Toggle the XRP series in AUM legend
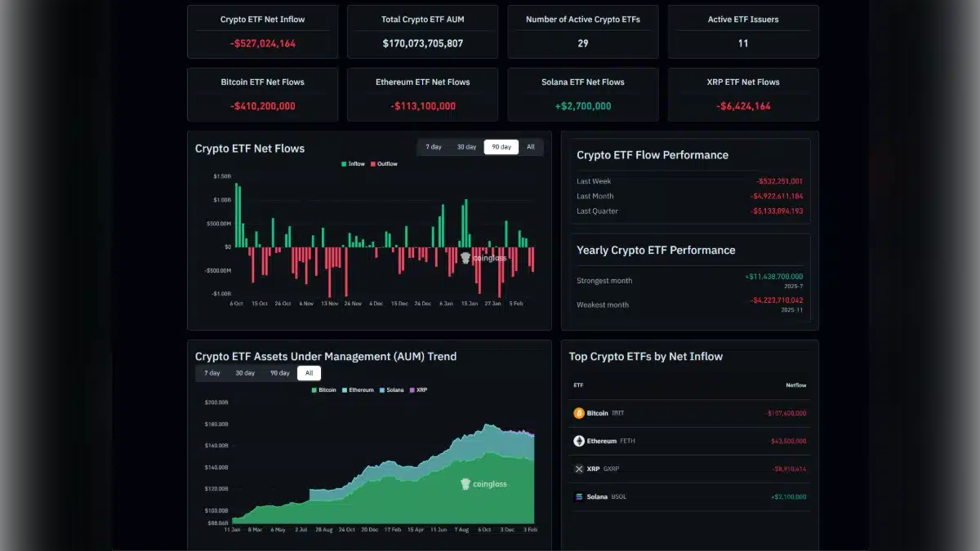980x551 pixels. pyautogui.click(x=418, y=390)
